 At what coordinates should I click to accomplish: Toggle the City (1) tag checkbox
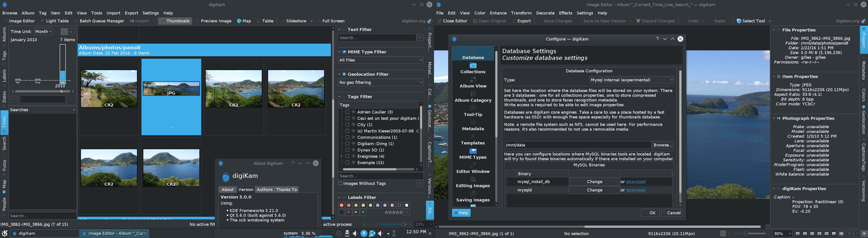[x=347, y=125]
